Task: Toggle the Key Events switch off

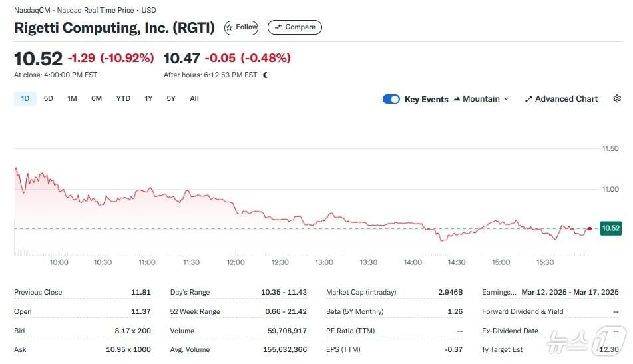Action: coord(391,99)
